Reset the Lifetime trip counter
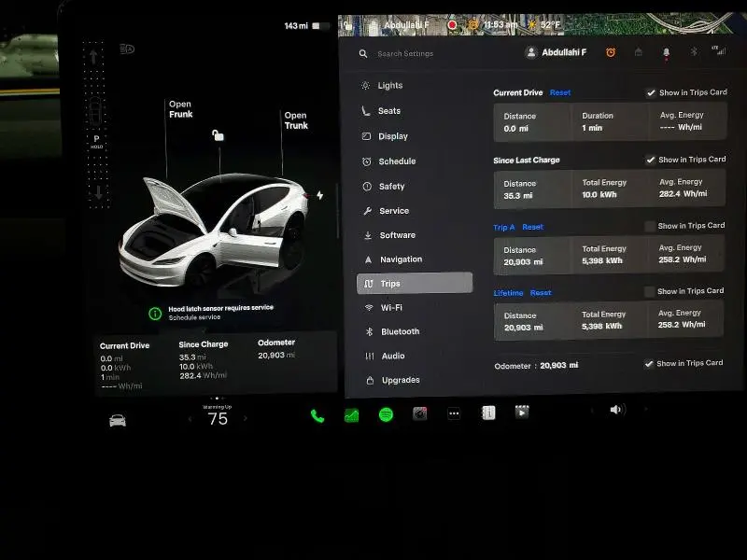 point(541,293)
